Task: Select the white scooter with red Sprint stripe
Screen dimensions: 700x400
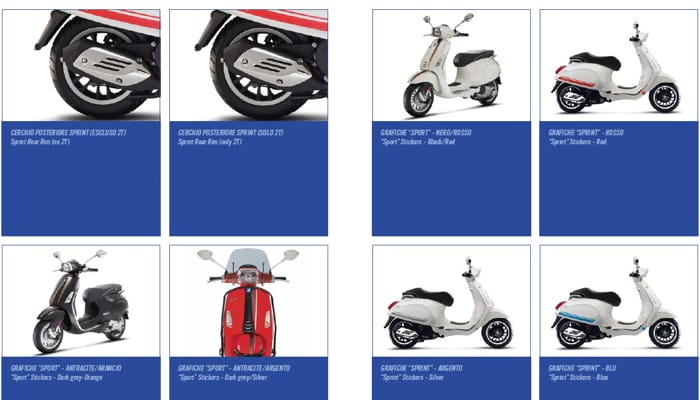Action: coord(619,65)
